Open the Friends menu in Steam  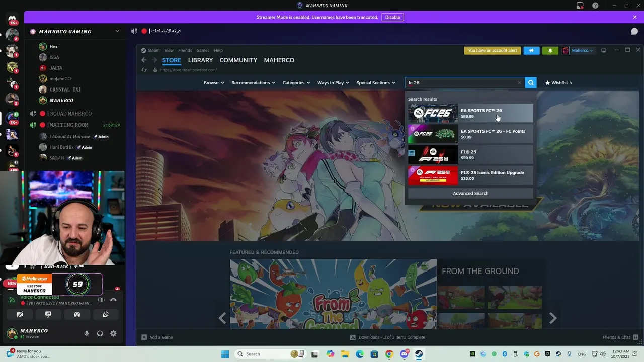point(185,50)
